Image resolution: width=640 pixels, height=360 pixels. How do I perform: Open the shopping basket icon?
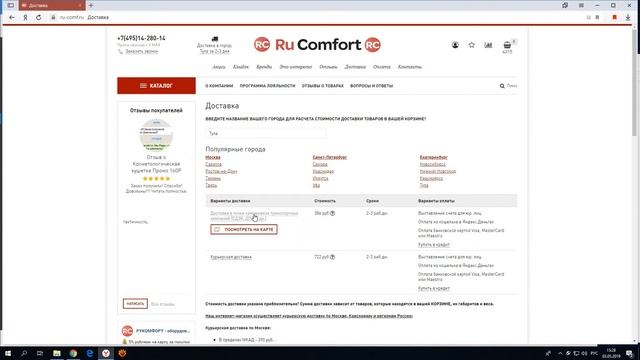(507, 45)
